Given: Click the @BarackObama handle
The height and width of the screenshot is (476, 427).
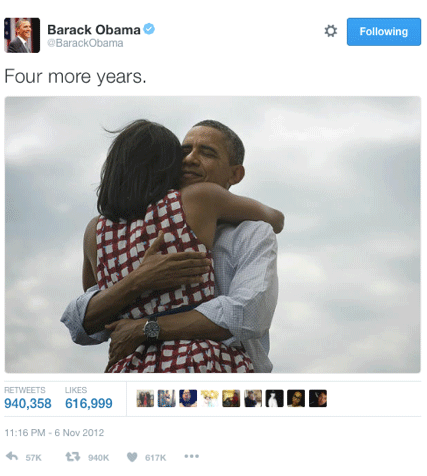Looking at the screenshot, I should point(85,43).
